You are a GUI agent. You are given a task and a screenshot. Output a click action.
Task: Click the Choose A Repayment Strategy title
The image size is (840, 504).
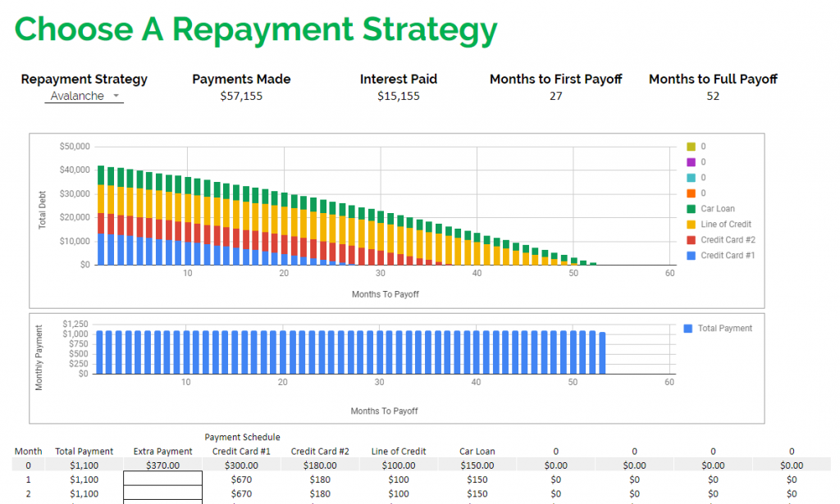255,30
